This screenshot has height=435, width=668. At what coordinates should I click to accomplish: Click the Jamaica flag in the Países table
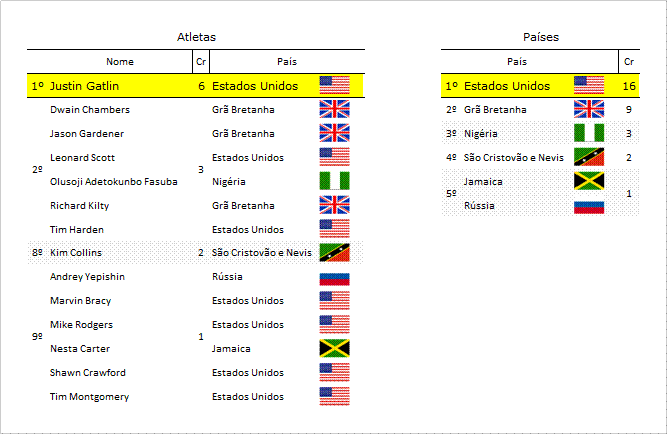tap(589, 181)
